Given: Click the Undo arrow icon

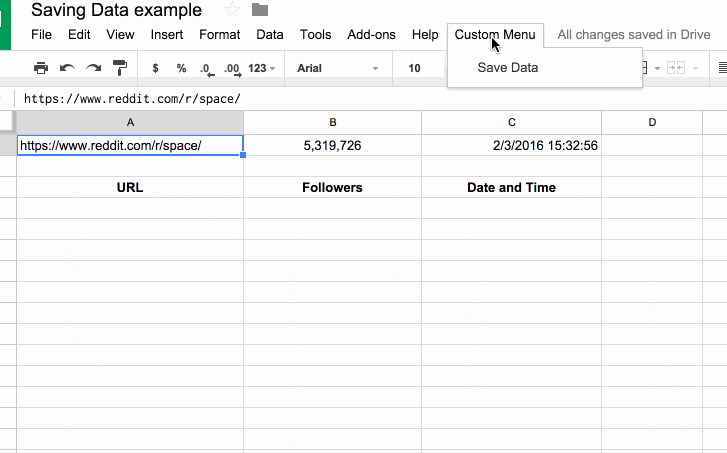Looking at the screenshot, I should point(67,68).
